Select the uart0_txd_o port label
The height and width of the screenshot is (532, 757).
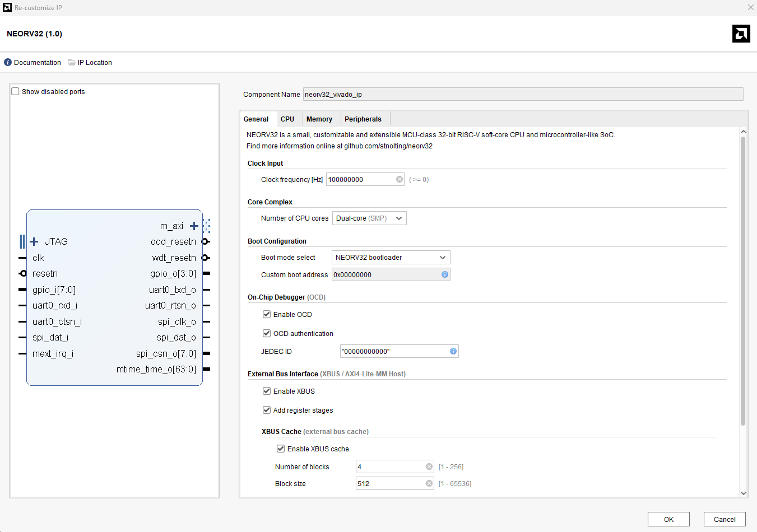click(173, 290)
